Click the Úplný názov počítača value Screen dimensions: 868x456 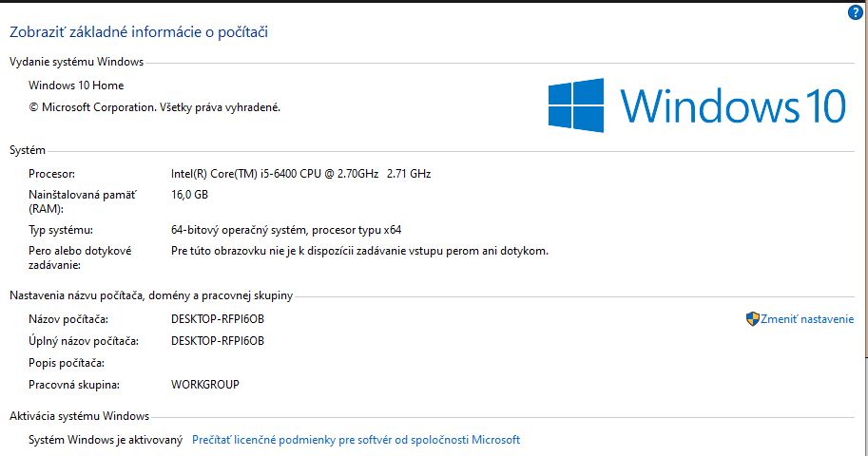(218, 341)
